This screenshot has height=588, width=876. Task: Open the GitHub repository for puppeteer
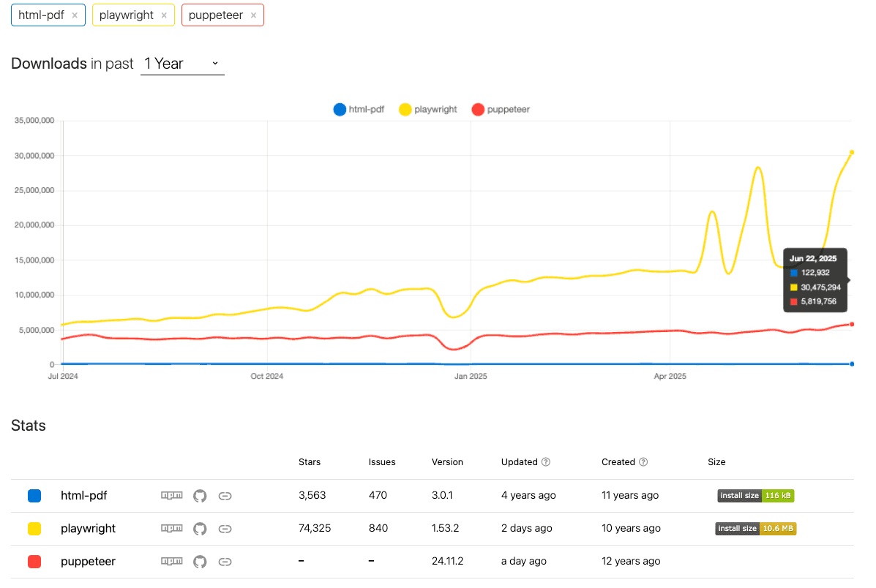coord(199,561)
